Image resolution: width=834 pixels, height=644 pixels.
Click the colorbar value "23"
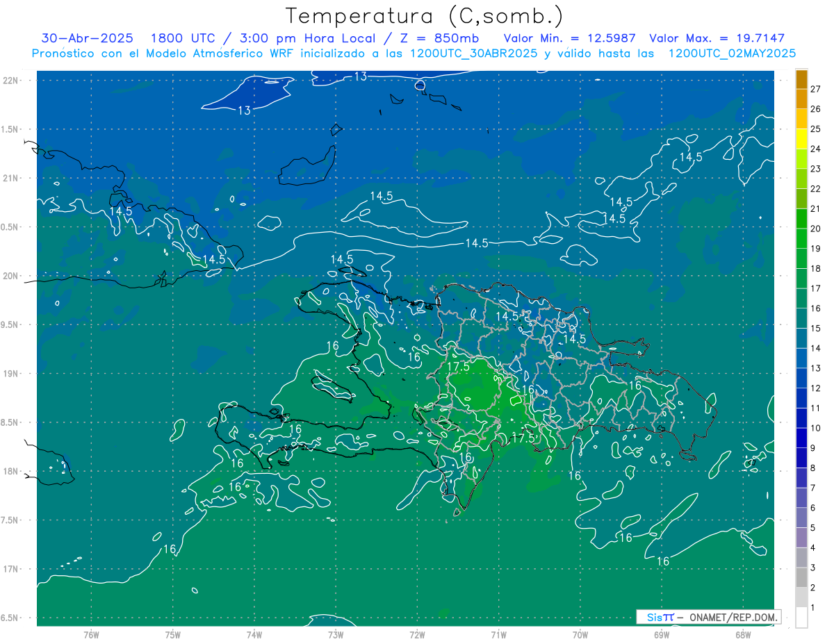(815, 168)
